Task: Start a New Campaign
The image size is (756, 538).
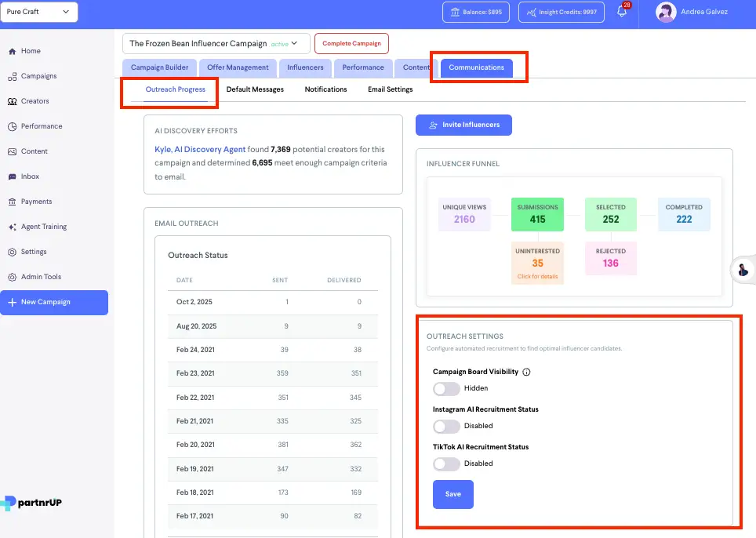Action: tap(54, 302)
